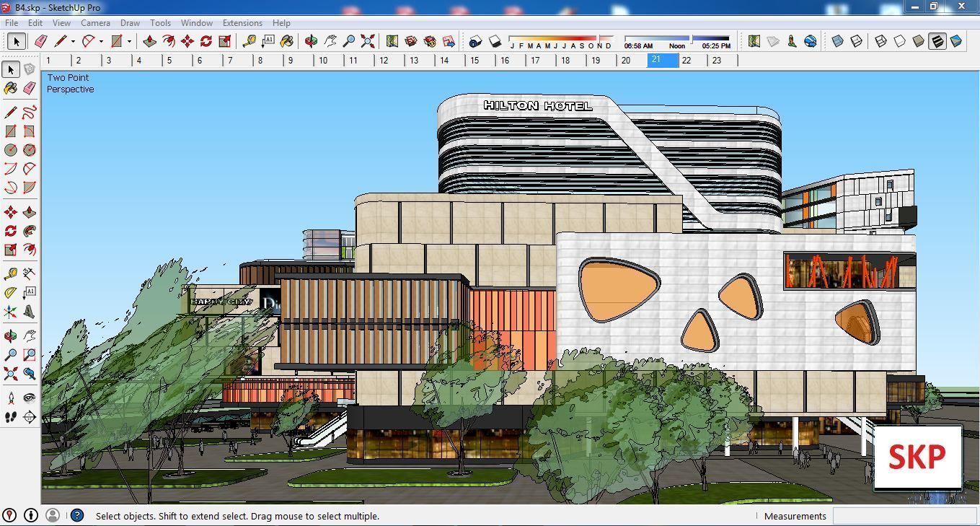Viewport: 980px width, 526px height.
Task: Toggle X-Ray face style
Action: tap(838, 41)
